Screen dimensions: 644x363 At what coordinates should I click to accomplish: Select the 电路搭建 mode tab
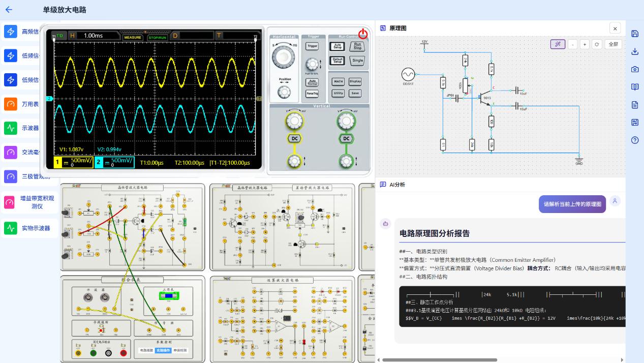coord(146,350)
